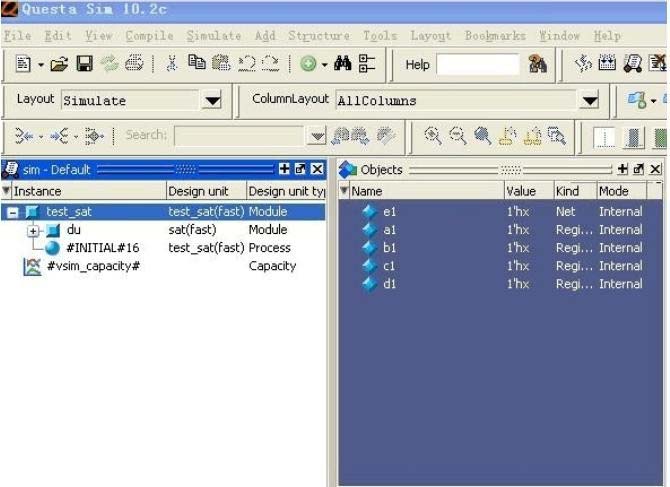
Task: Click the Undo arrow icon
Action: tap(247, 64)
